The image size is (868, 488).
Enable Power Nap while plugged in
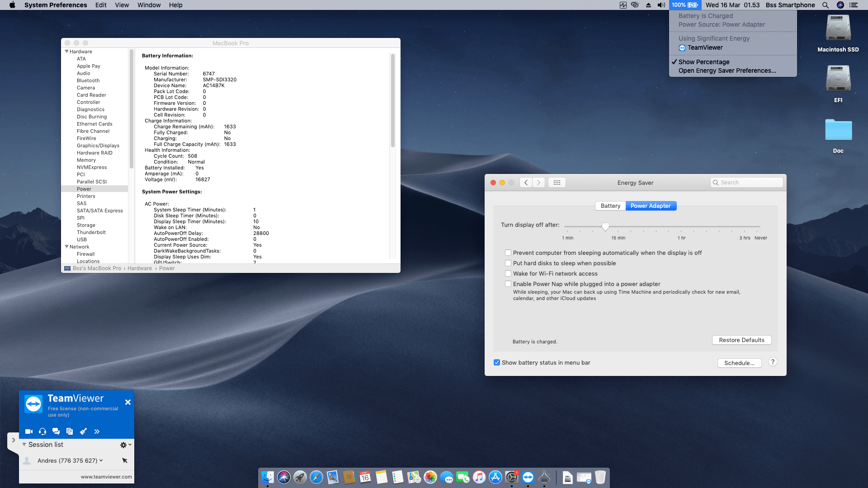pyautogui.click(x=508, y=284)
